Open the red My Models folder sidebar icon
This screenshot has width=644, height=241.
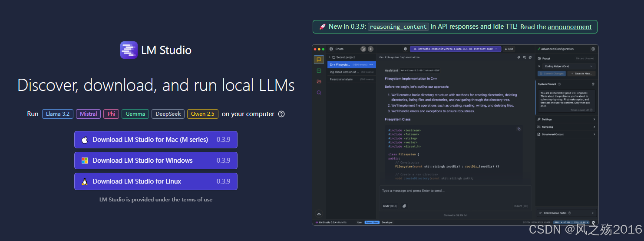point(319,81)
